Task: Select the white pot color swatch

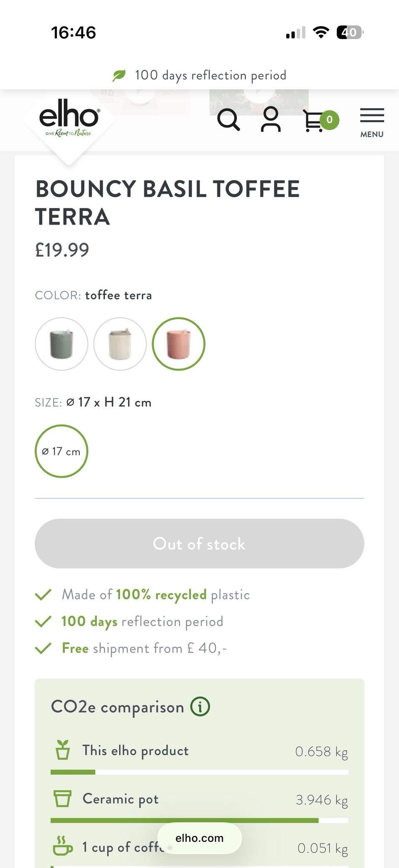Action: click(120, 344)
